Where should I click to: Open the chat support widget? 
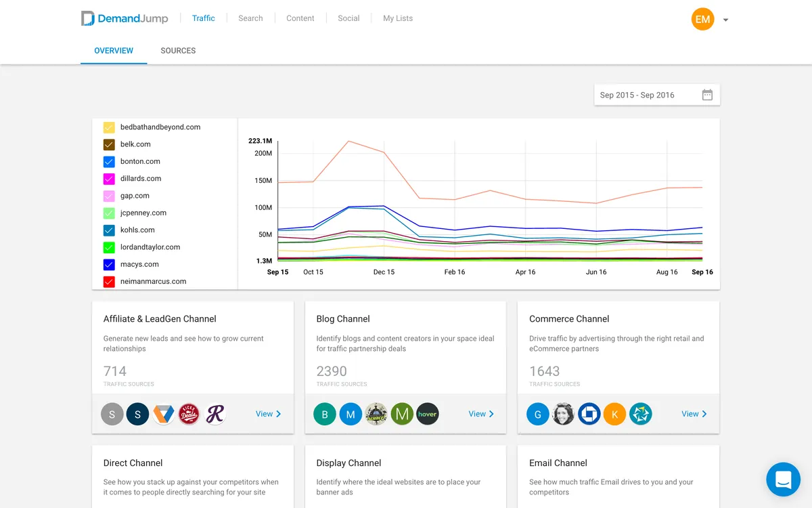[783, 480]
